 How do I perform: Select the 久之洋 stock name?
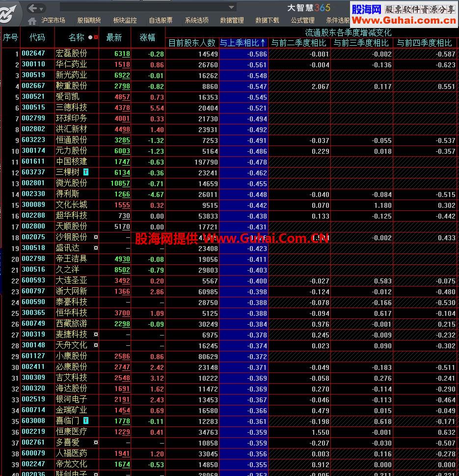point(67,269)
